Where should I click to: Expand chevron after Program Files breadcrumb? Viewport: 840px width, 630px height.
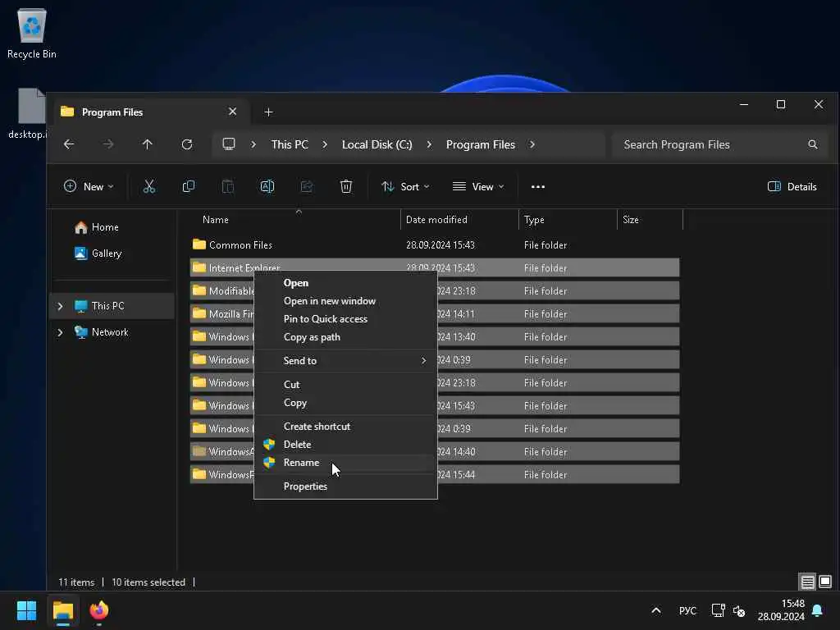pos(532,144)
